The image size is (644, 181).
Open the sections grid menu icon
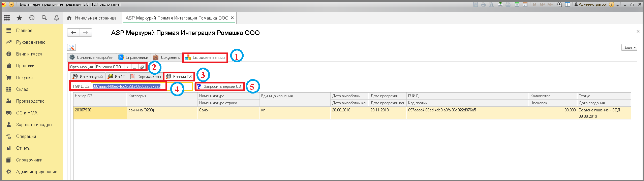(7, 18)
